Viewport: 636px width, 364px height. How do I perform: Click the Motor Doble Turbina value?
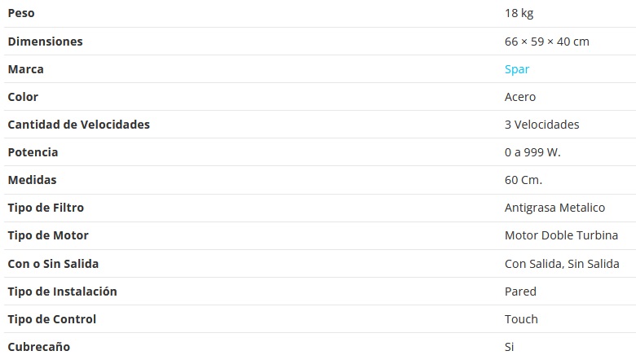click(x=561, y=235)
